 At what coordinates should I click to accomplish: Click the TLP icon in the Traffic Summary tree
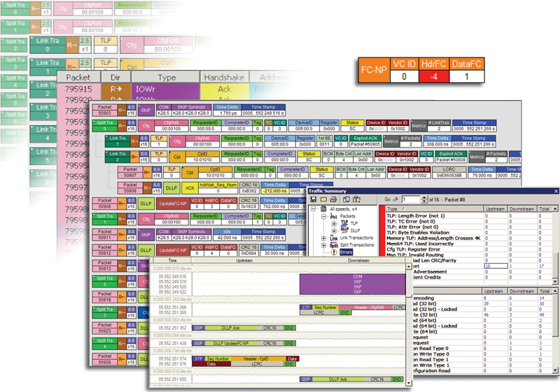[344, 223]
